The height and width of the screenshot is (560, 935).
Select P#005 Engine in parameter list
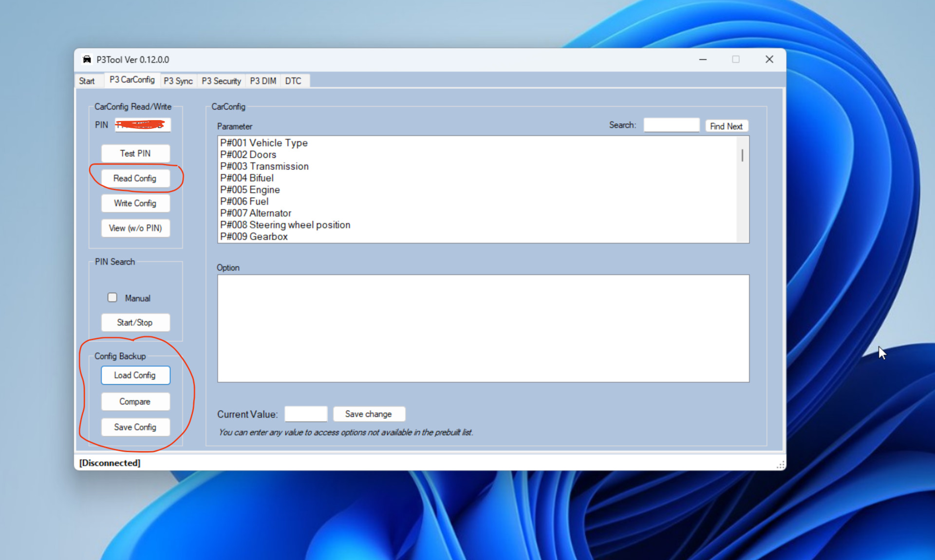point(250,190)
